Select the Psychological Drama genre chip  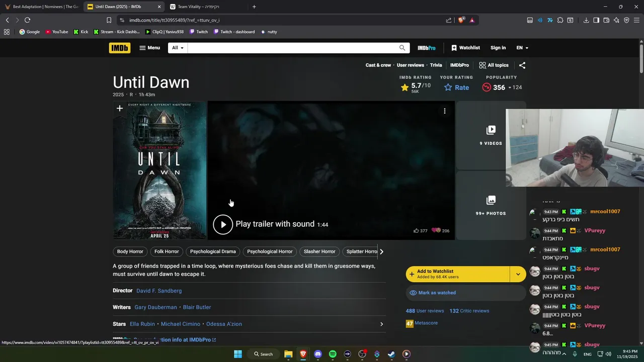point(213,251)
